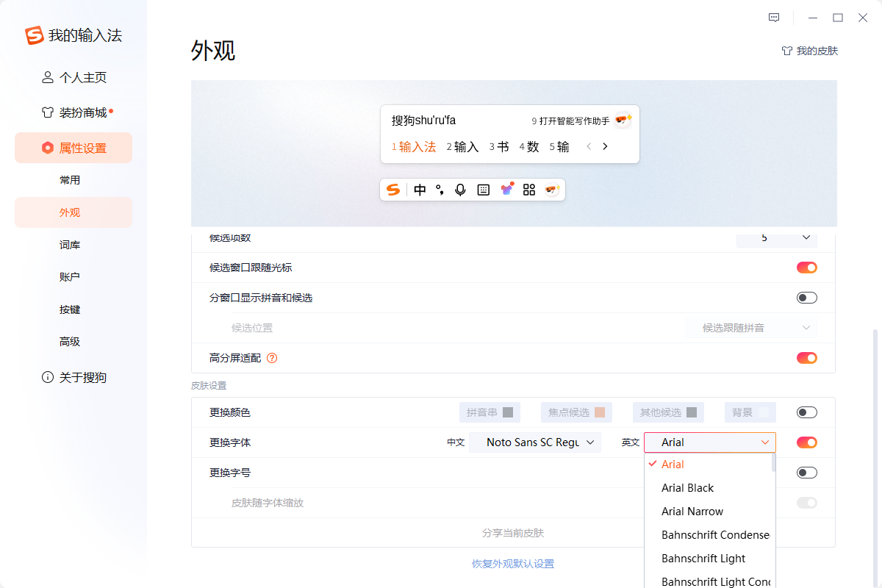
Task: Enable 分窗口显示拼音和候选
Action: [x=806, y=297]
